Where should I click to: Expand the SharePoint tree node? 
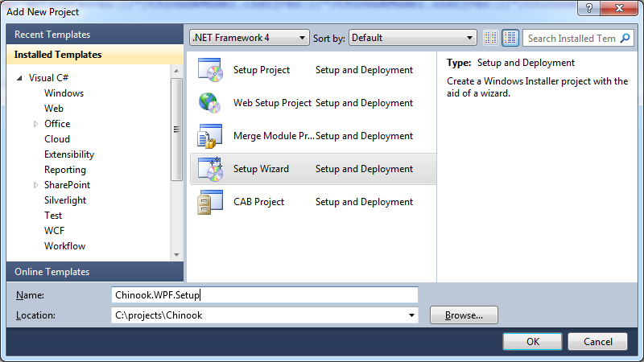coord(35,185)
